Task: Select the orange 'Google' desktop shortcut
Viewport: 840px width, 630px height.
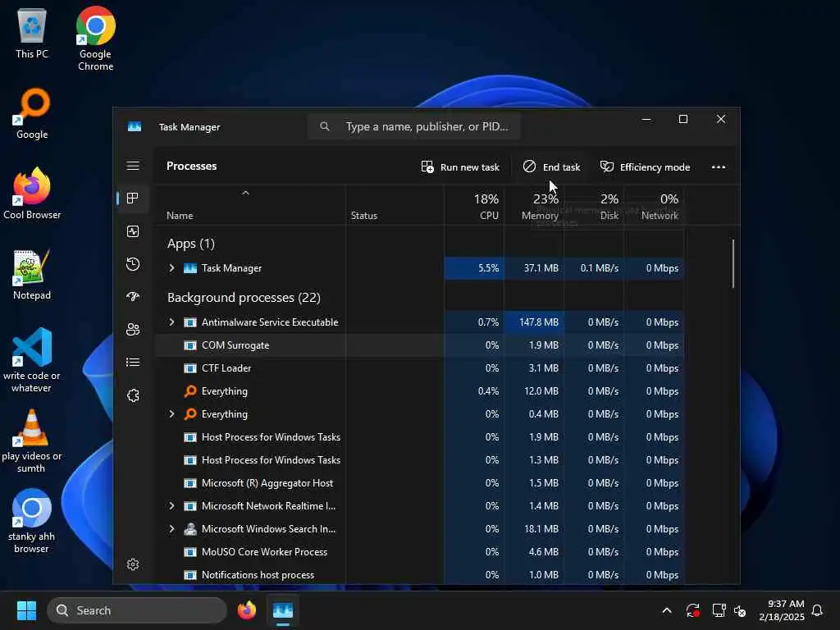Action: click(32, 113)
